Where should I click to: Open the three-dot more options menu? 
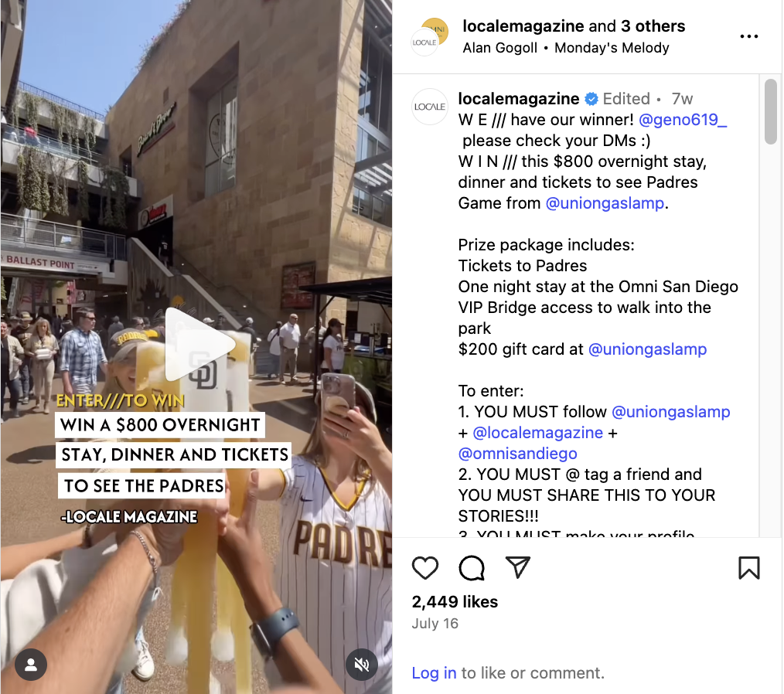pyautogui.click(x=748, y=36)
